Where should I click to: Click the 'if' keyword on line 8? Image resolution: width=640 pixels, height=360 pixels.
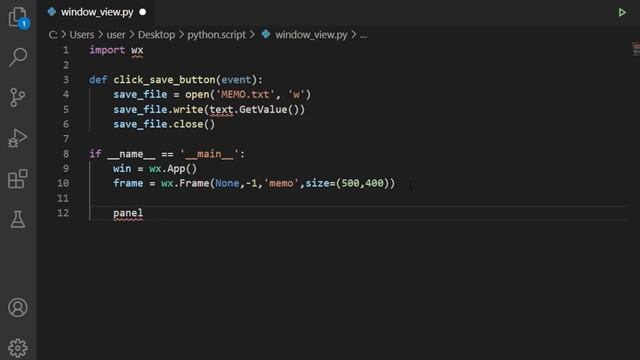coord(95,154)
